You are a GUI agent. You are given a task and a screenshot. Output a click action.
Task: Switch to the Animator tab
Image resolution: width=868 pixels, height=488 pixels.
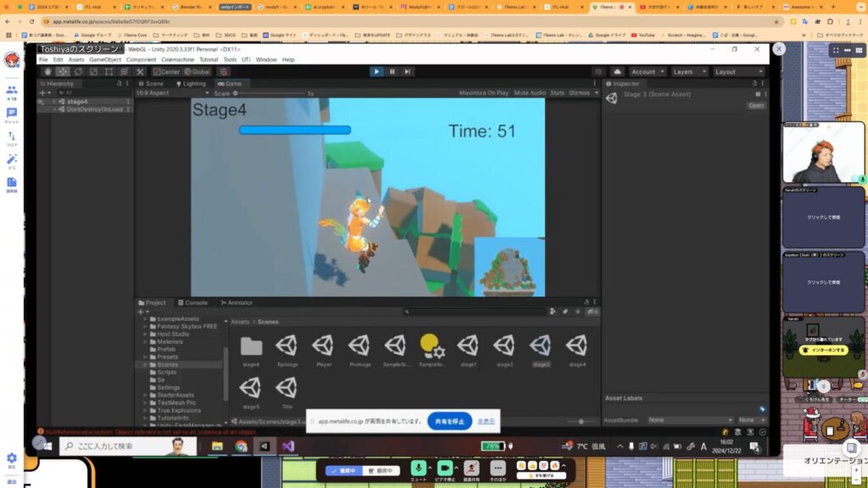236,302
